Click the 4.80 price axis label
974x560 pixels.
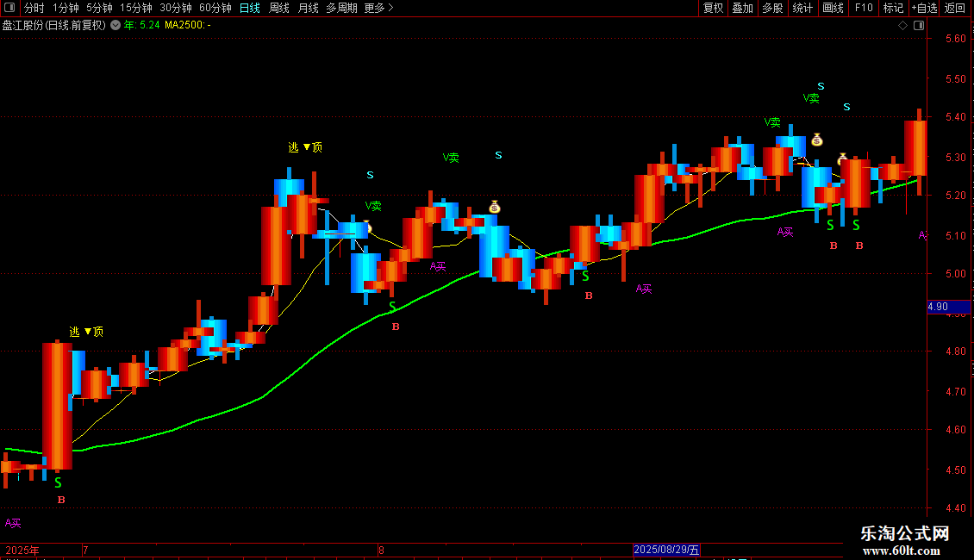point(955,352)
